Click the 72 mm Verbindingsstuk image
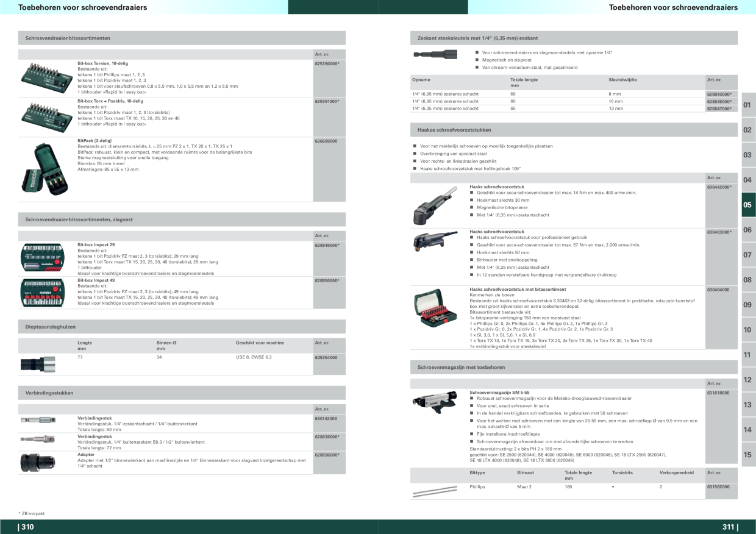The height and width of the screenshot is (534, 756). [x=37, y=439]
